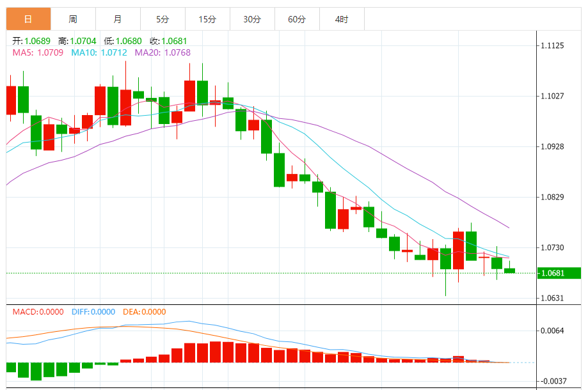588x390 pixels.
Task: Click the 1.1125 price axis label
Action: coord(552,45)
